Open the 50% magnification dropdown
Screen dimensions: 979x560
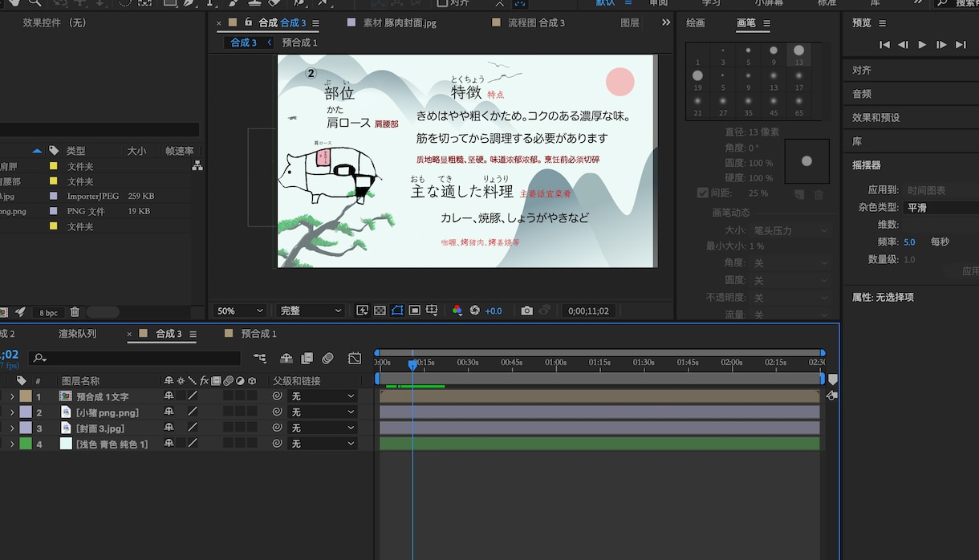[240, 310]
